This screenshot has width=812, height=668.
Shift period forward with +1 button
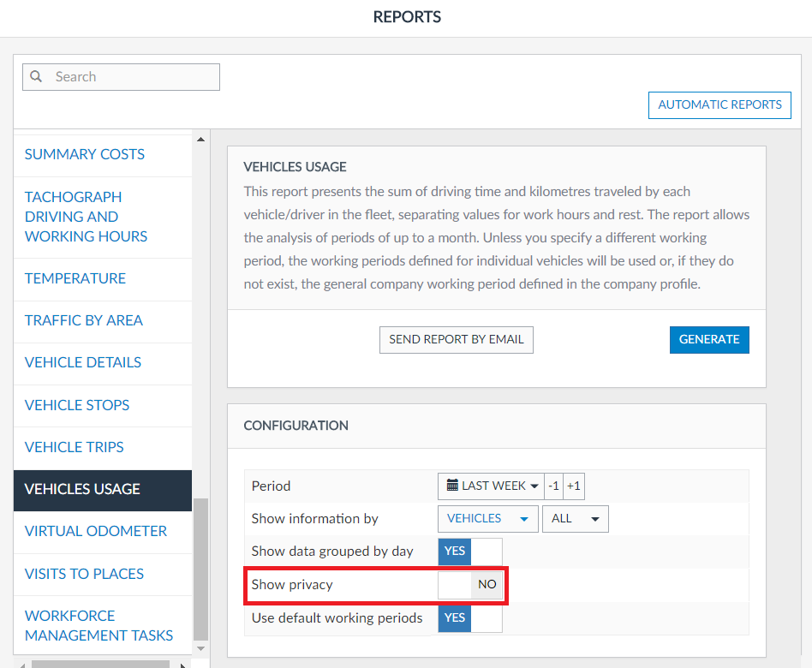pyautogui.click(x=574, y=486)
